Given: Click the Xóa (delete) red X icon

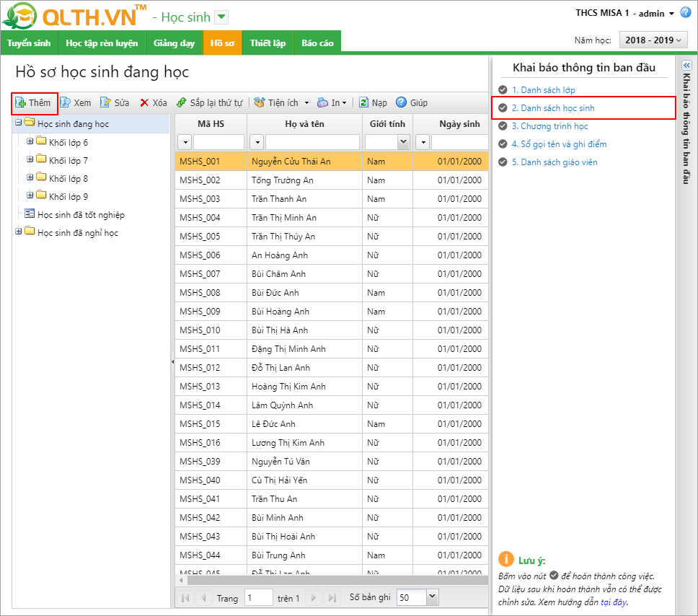Looking at the screenshot, I should pos(144,103).
